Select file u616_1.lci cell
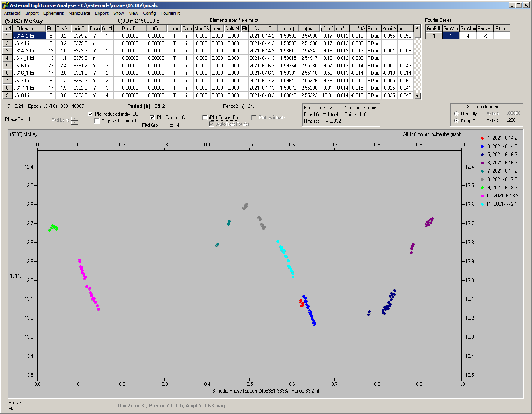 pos(29,73)
